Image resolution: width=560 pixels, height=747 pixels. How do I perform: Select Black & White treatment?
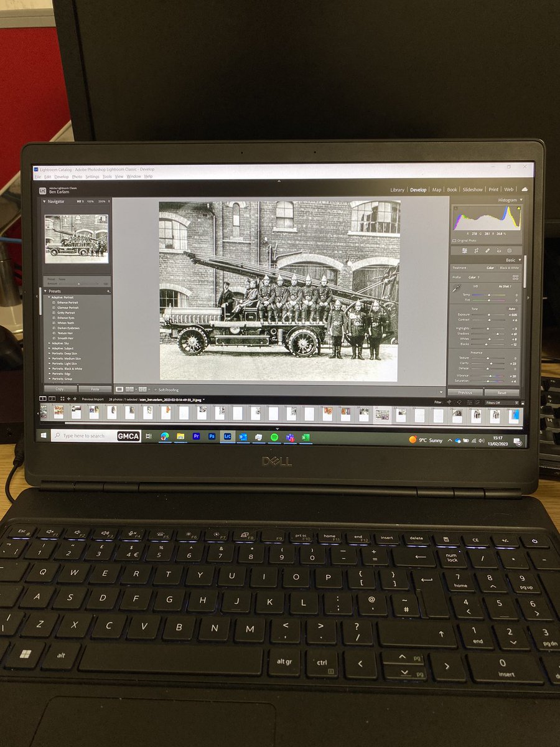[510, 268]
